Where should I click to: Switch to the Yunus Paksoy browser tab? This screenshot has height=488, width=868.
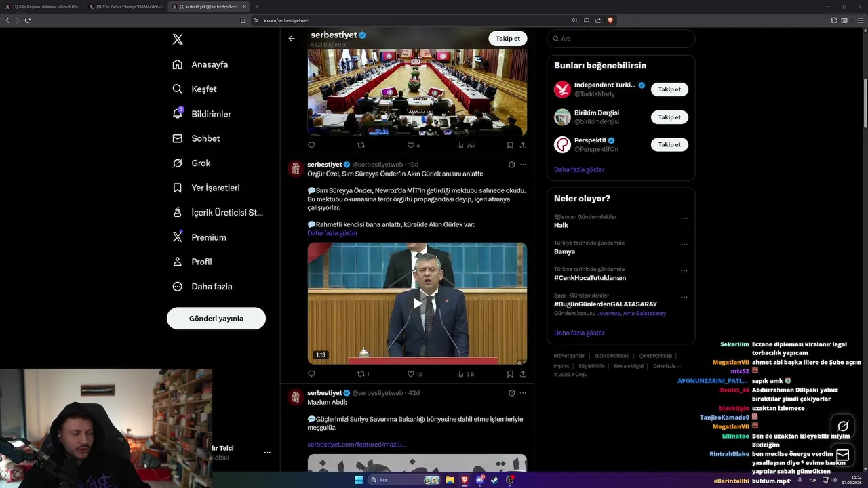point(125,7)
